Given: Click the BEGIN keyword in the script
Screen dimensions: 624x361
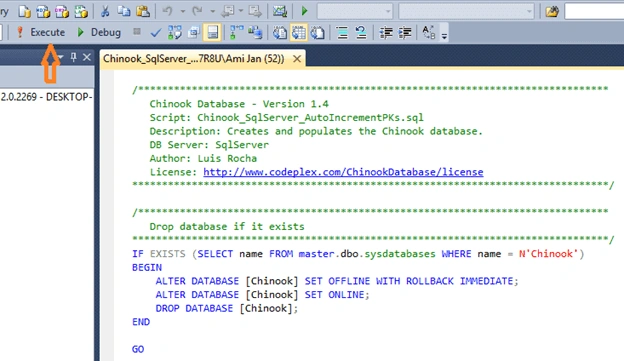Looking at the screenshot, I should coord(147,267).
